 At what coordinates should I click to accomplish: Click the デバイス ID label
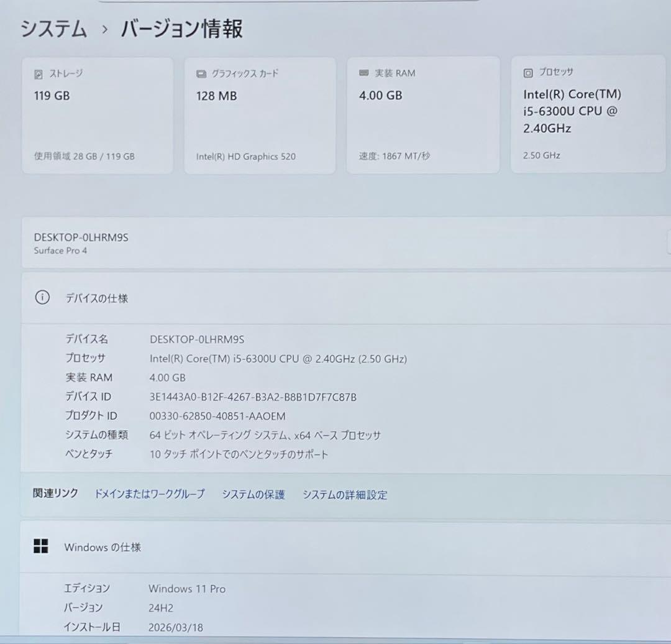tap(88, 397)
